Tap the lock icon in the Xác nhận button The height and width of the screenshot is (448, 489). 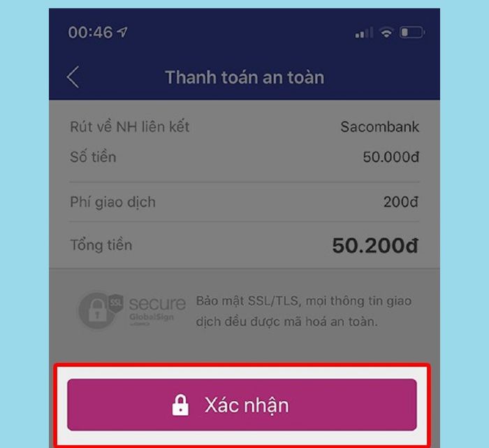coord(180,405)
